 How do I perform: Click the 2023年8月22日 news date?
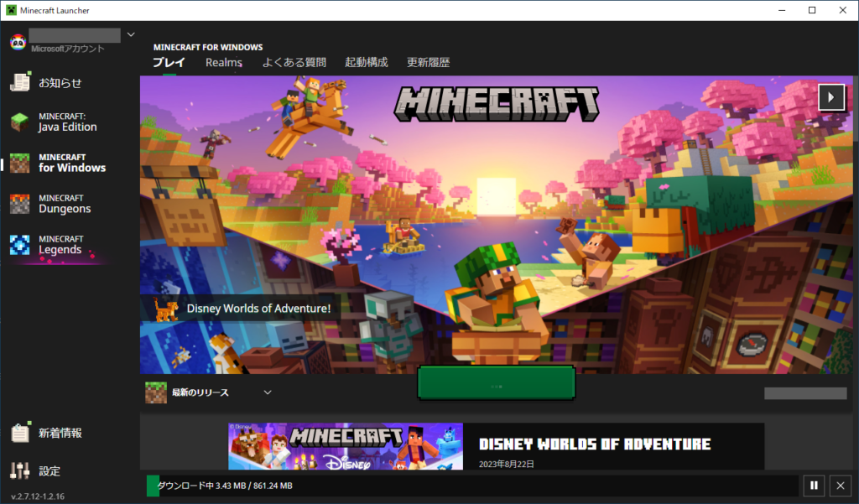(x=506, y=464)
